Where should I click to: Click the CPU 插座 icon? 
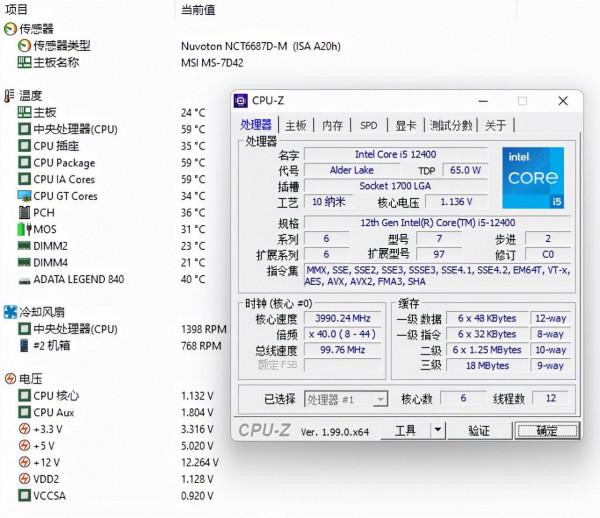(24, 146)
